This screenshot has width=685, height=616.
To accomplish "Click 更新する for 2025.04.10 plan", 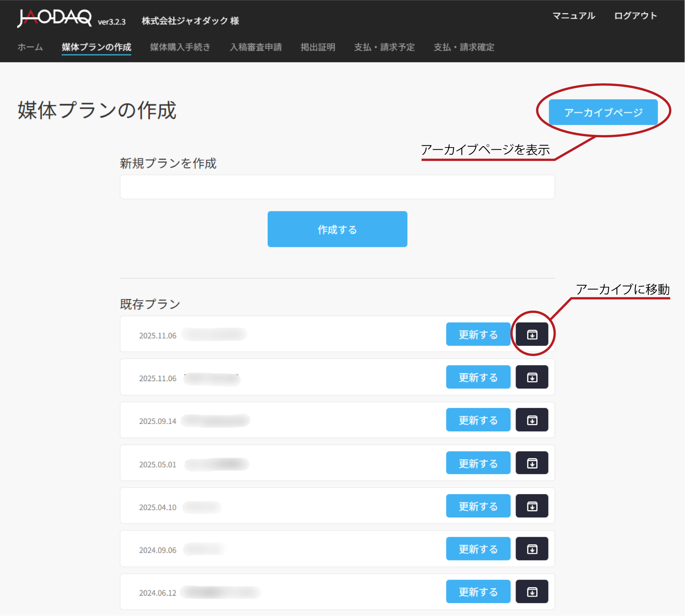I will pyautogui.click(x=478, y=506).
